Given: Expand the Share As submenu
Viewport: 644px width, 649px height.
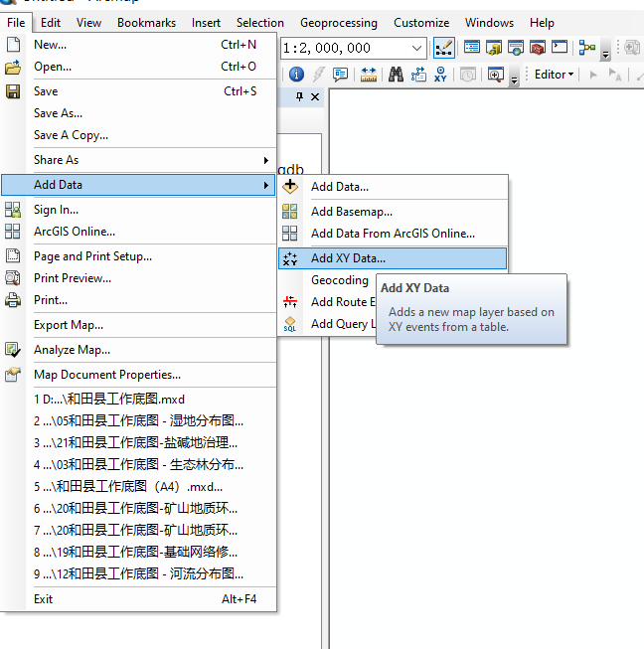Looking at the screenshot, I should click(x=266, y=160).
